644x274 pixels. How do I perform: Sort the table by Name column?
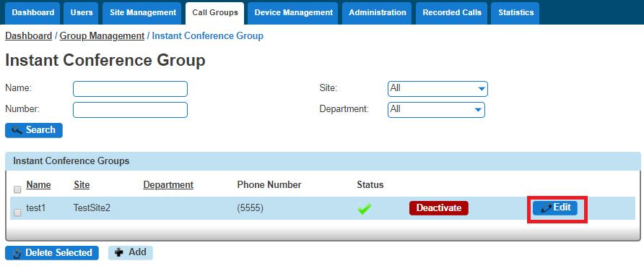coord(38,185)
